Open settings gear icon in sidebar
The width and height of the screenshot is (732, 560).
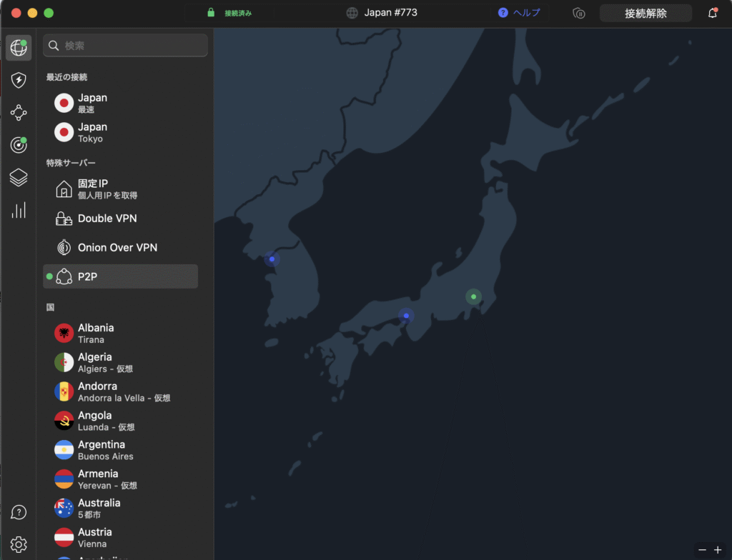click(19, 544)
